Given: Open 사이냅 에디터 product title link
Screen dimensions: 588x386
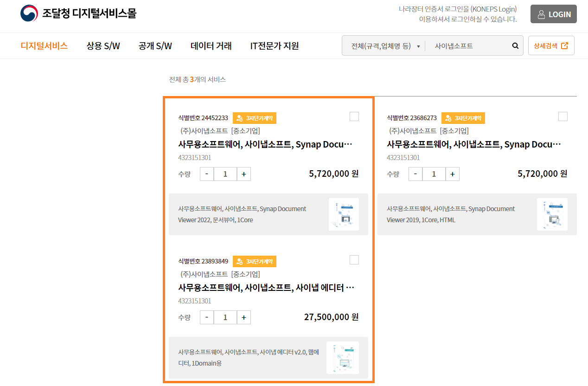Looking at the screenshot, I should [266, 288].
